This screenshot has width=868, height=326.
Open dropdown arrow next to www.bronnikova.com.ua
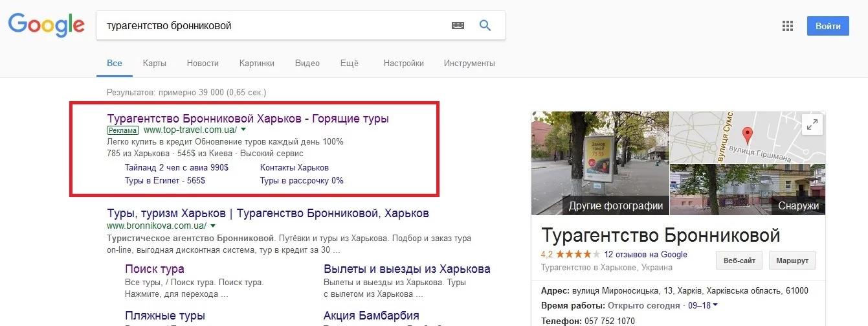(213, 226)
